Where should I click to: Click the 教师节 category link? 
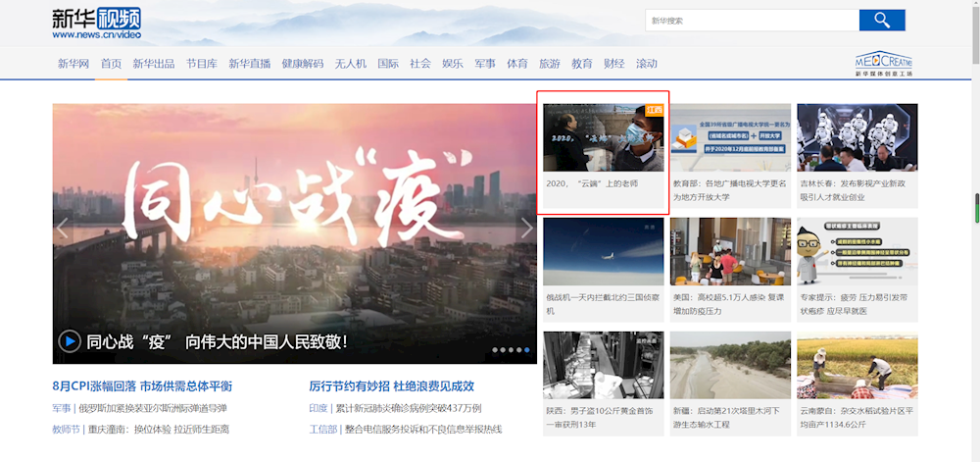click(67, 429)
